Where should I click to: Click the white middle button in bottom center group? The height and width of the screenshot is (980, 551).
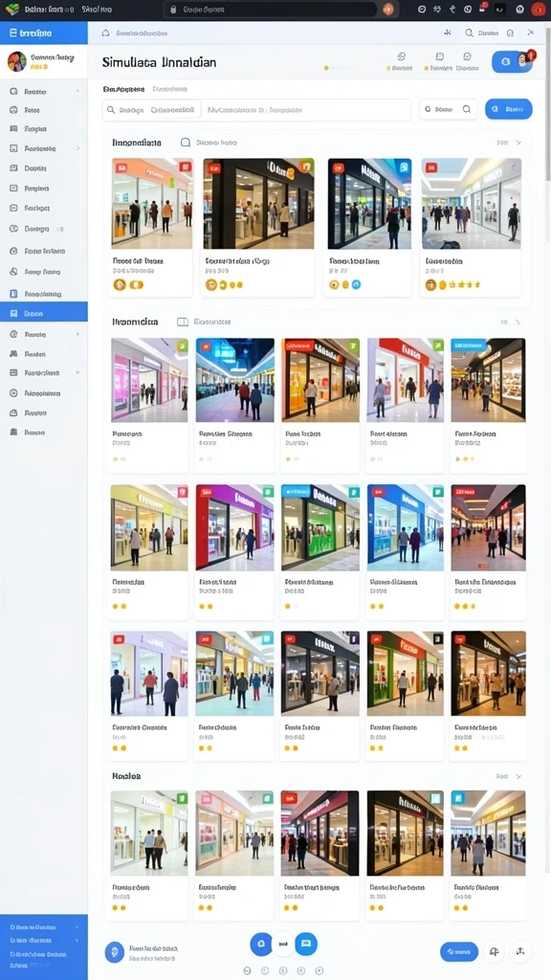pos(283,944)
